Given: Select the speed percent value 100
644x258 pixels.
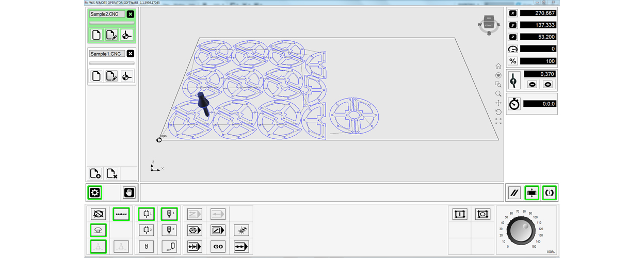Looking at the screenshot, I should (538, 61).
